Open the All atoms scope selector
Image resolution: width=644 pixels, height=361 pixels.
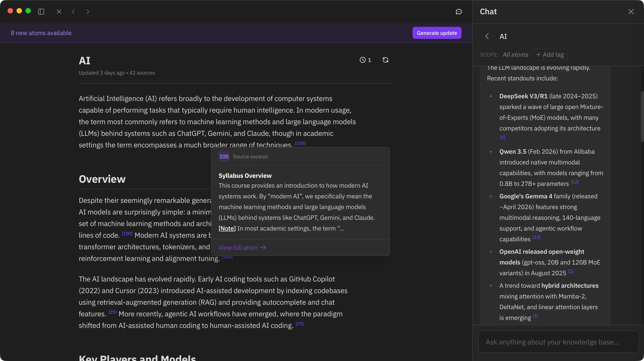[515, 55]
